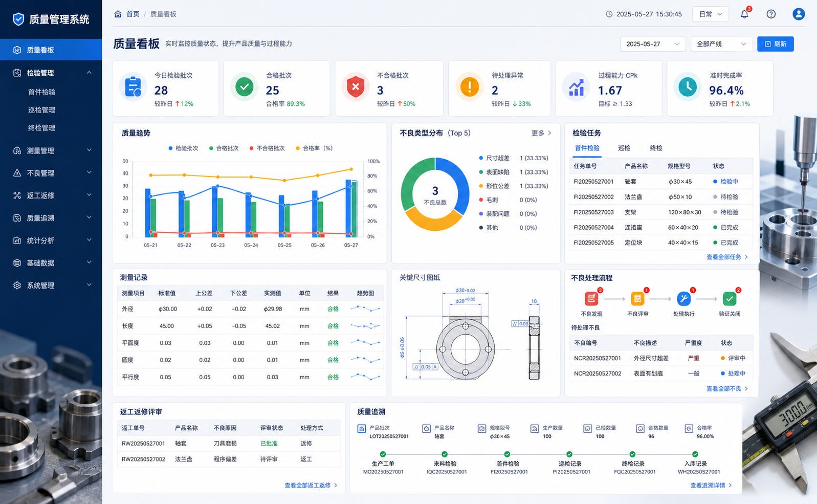The image size is (817, 504).
Task: Click the 外径 row trend sparkline
Action: pos(365,309)
